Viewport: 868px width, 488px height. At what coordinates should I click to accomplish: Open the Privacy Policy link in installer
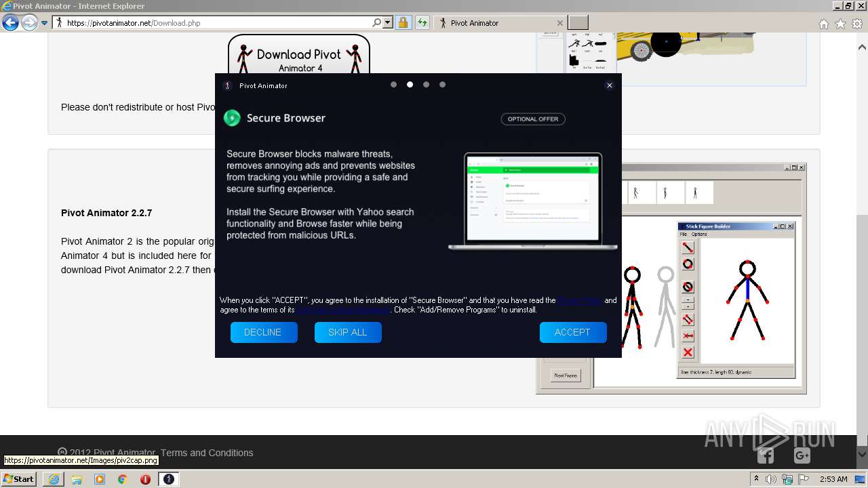(580, 300)
